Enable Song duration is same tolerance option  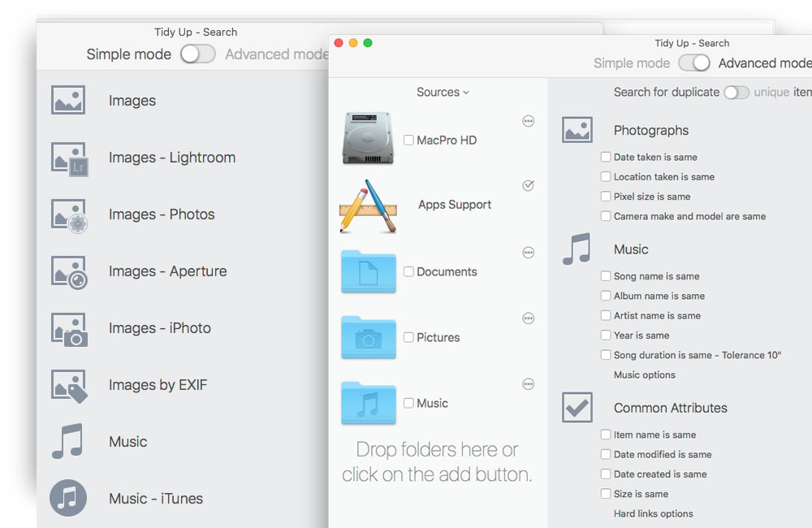[x=606, y=355]
